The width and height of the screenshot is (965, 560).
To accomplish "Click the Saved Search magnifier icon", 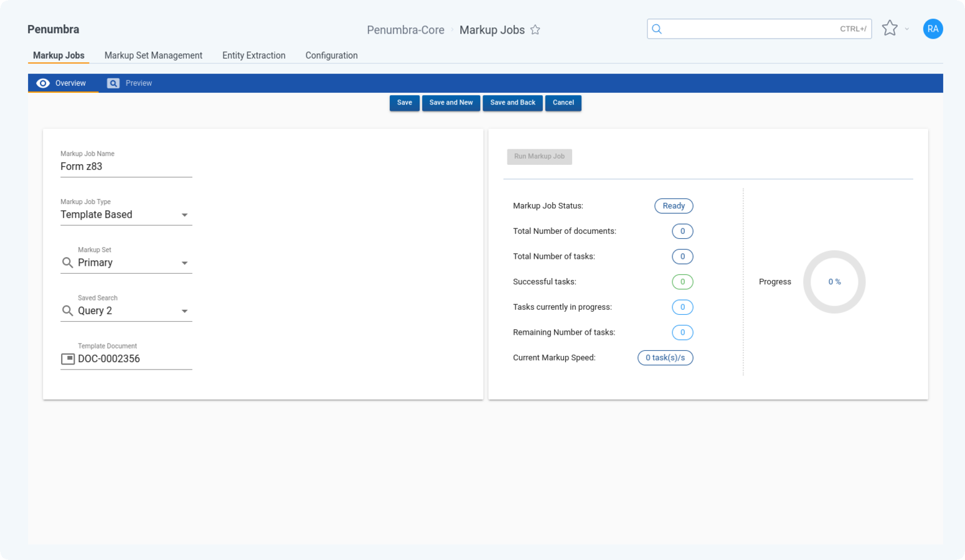I will pos(68,311).
